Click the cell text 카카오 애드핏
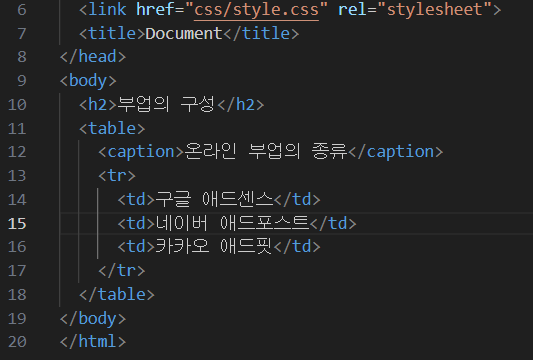This screenshot has height=360, width=533. [214, 246]
